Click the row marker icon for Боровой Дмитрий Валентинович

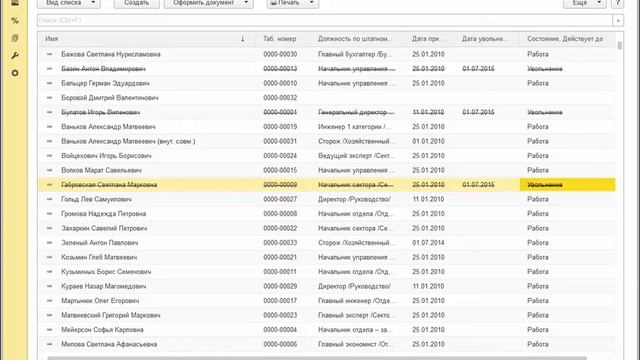(x=50, y=98)
